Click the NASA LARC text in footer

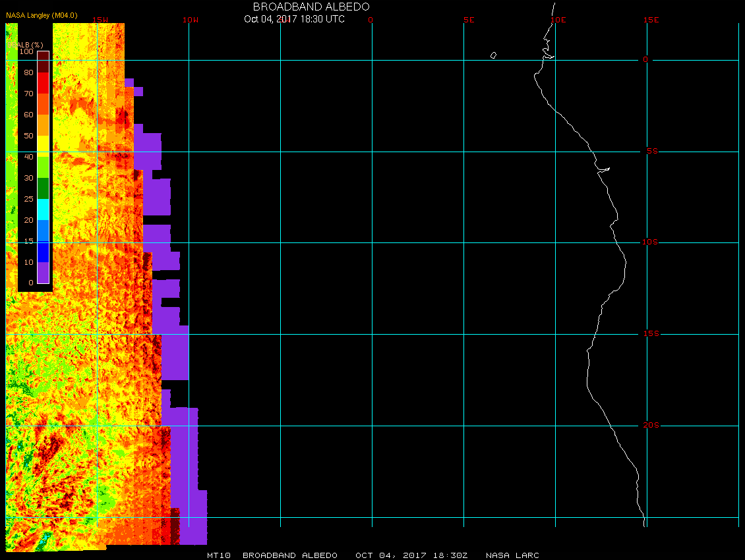coord(512,555)
